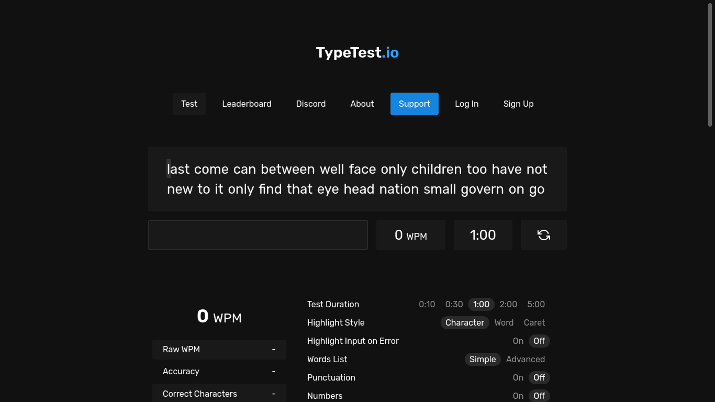Switch highlight style to Caret
715x402 pixels.
click(x=534, y=323)
